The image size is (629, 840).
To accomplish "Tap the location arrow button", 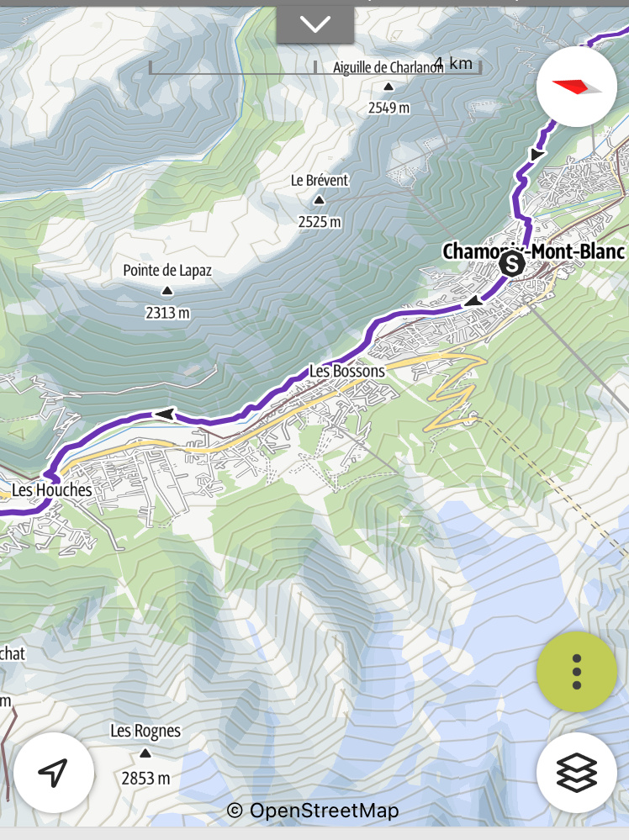I will 54,773.
